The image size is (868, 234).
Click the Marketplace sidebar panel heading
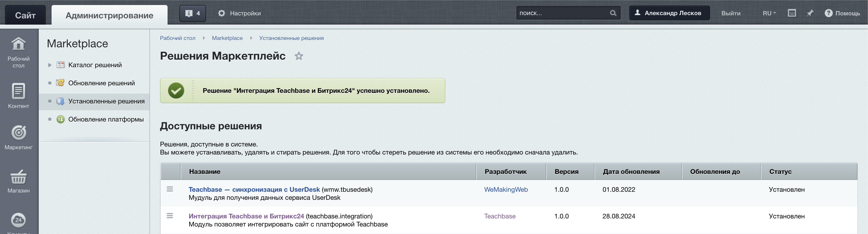tap(77, 44)
